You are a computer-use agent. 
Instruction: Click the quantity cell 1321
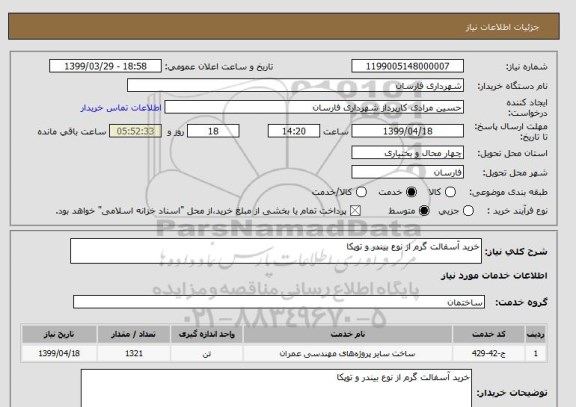coord(134,354)
